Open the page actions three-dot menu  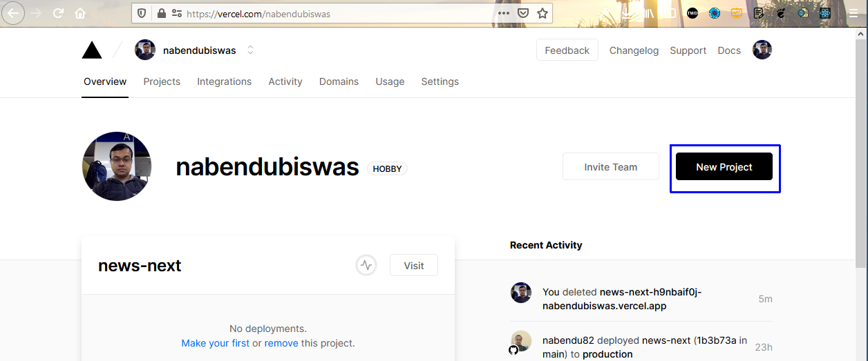tap(504, 13)
